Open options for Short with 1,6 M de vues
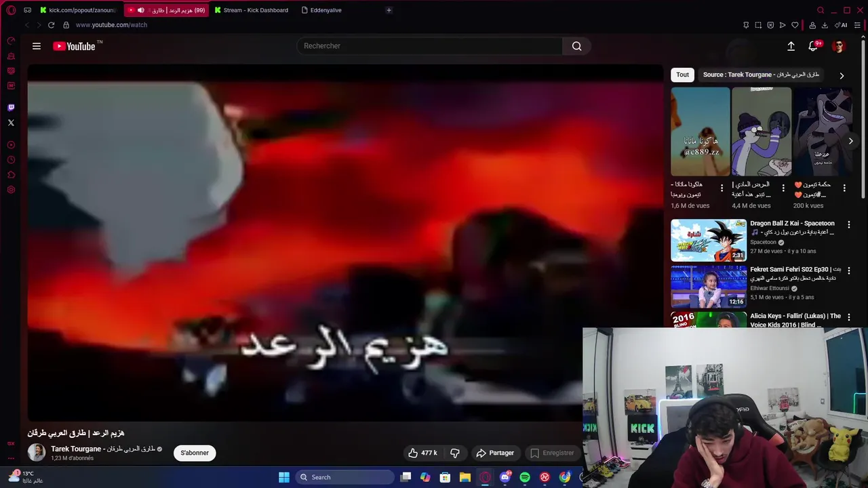 [722, 188]
